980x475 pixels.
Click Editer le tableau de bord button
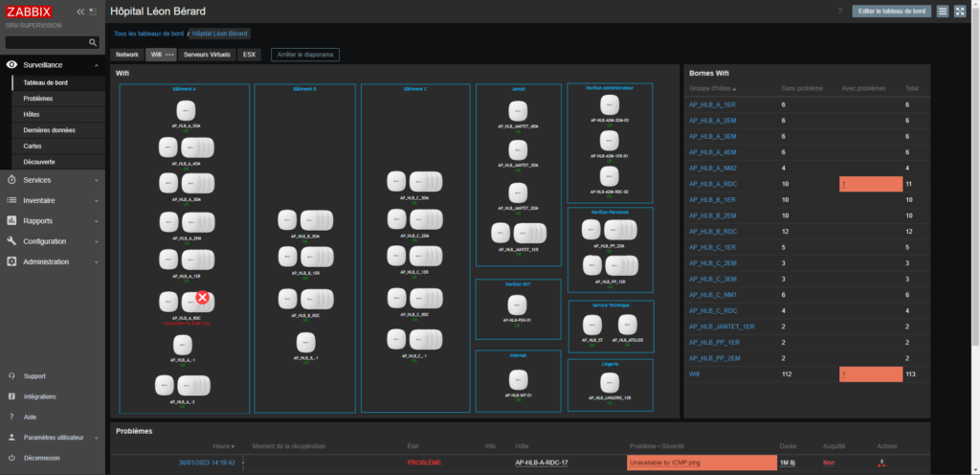point(891,11)
